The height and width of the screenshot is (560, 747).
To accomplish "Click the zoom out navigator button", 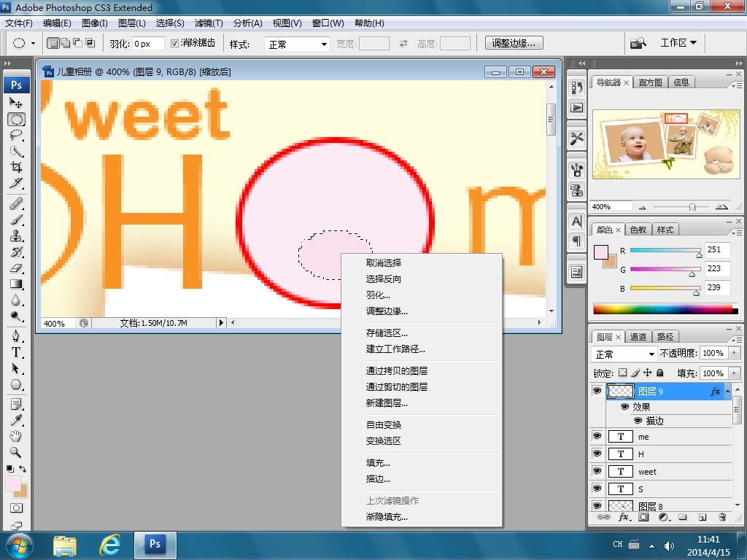I will coord(642,208).
